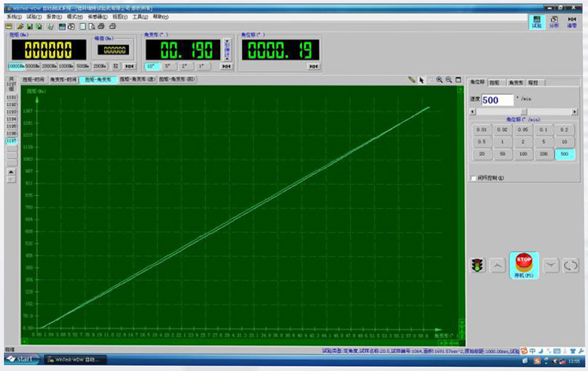Open the 模式 menu
The height and width of the screenshot is (371, 588).
click(x=75, y=16)
